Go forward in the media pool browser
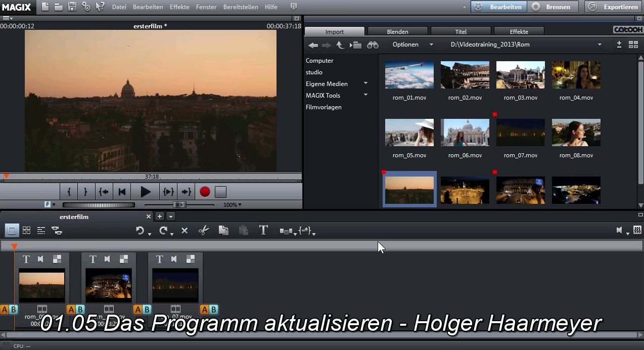Image resolution: width=644 pixels, height=350 pixels. [x=327, y=45]
